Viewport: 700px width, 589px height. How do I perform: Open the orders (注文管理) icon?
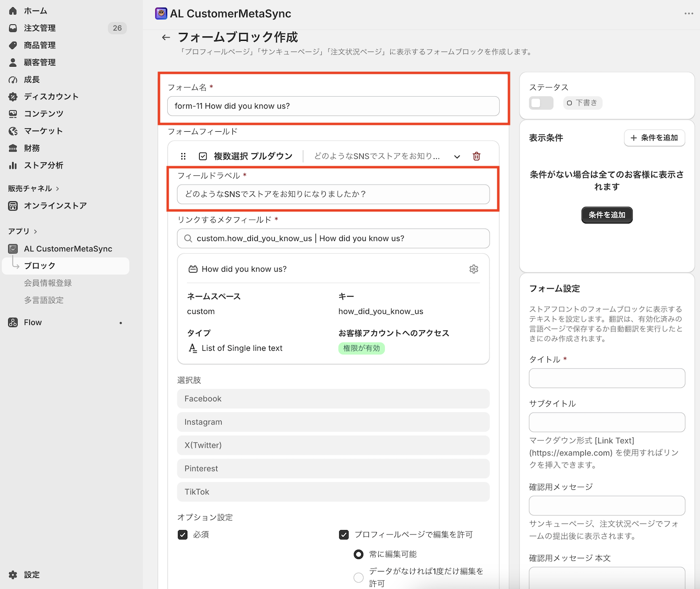[13, 28]
